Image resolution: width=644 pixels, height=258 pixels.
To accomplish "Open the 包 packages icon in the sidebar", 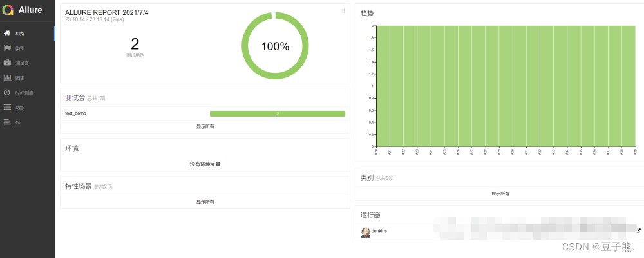I will 7,122.
